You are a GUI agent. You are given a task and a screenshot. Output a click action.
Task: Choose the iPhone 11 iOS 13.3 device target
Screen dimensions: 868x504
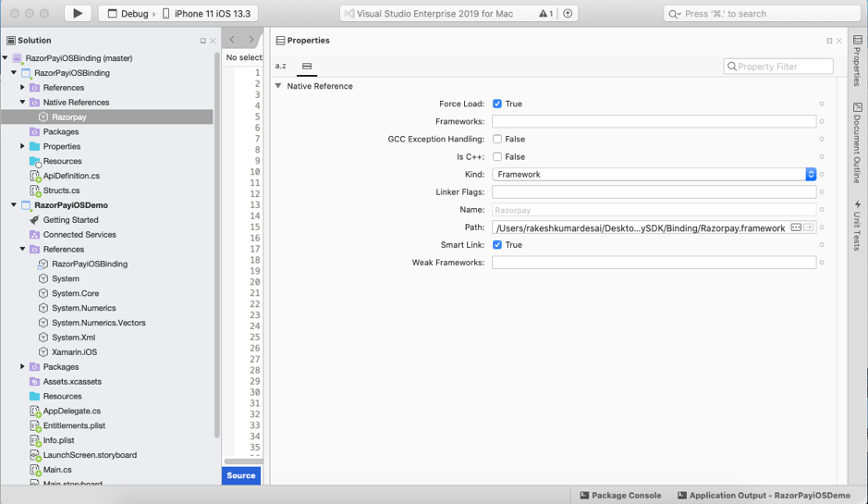(x=206, y=14)
